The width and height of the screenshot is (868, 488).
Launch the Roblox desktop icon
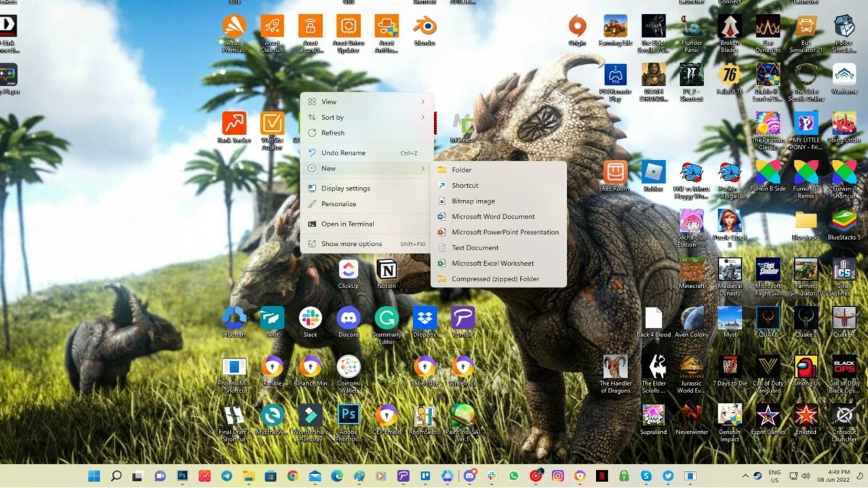[653, 173]
